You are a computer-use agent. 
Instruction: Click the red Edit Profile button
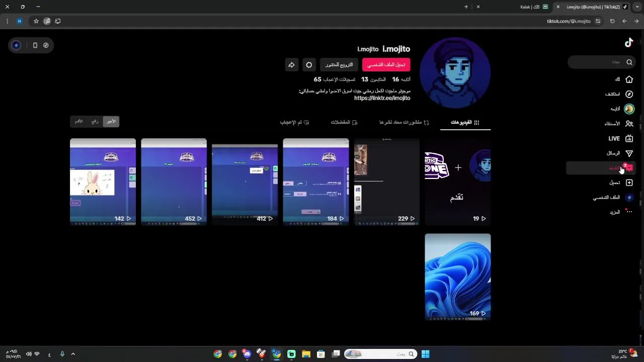tap(386, 65)
